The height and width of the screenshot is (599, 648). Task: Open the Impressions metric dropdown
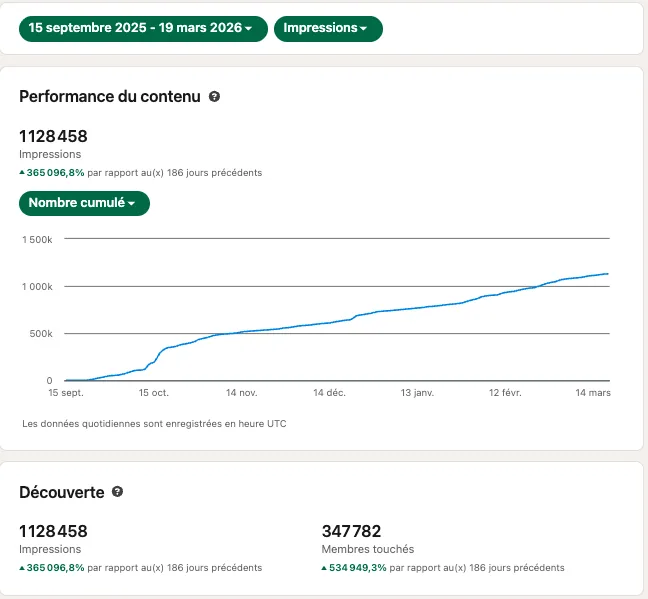tap(328, 29)
